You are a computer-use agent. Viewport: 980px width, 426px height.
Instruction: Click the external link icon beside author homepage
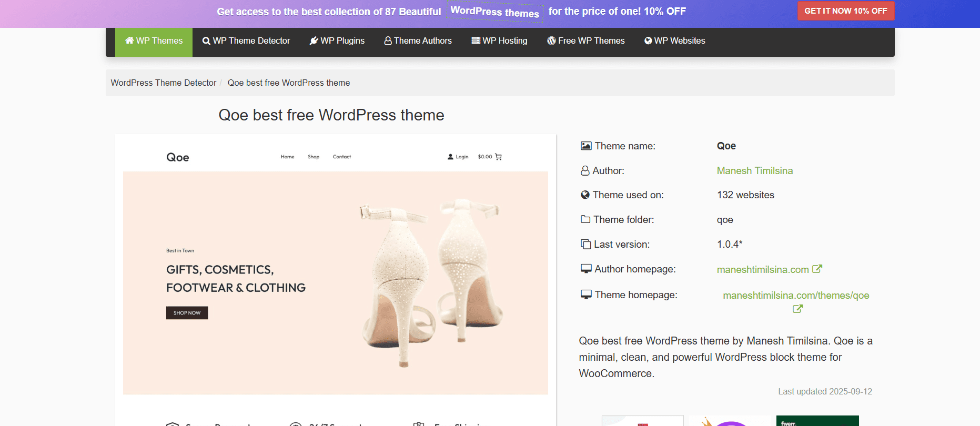pyautogui.click(x=817, y=269)
